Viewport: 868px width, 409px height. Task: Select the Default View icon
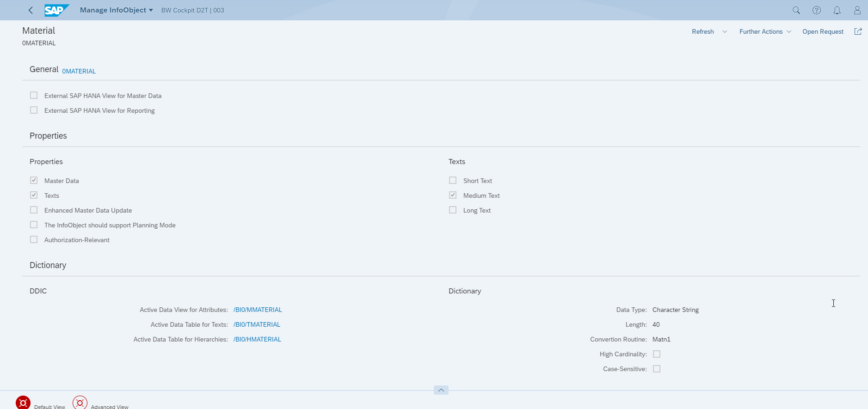point(23,403)
